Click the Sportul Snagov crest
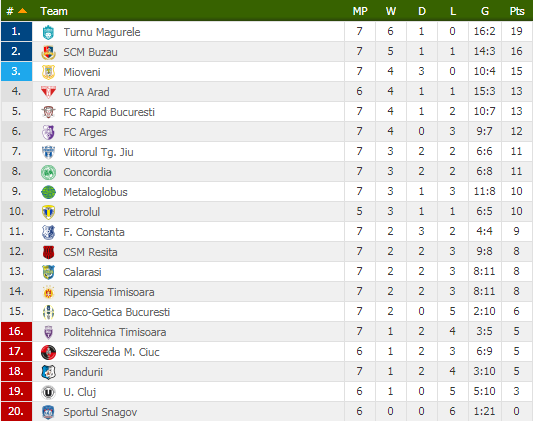The height and width of the screenshot is (421, 533). (x=48, y=412)
